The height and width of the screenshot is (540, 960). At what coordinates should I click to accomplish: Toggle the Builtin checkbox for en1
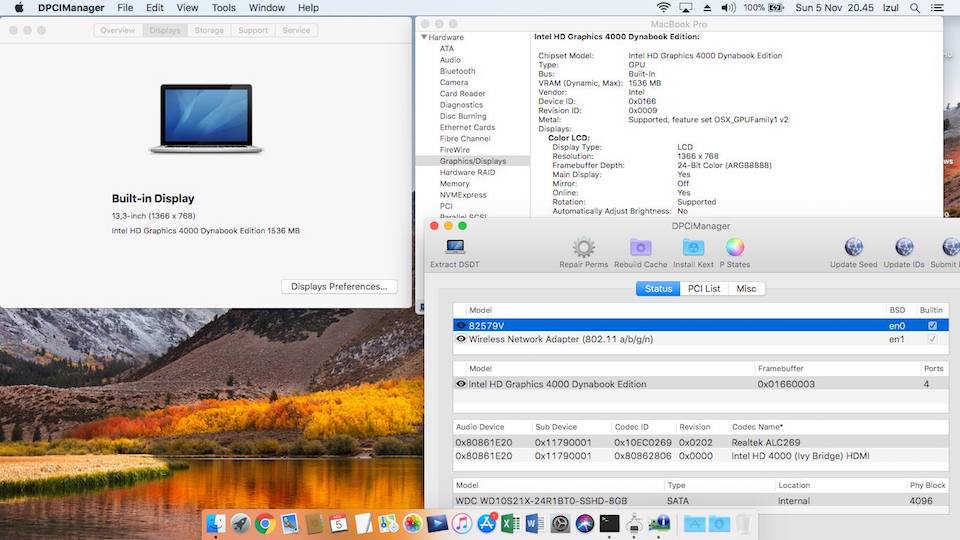point(932,339)
